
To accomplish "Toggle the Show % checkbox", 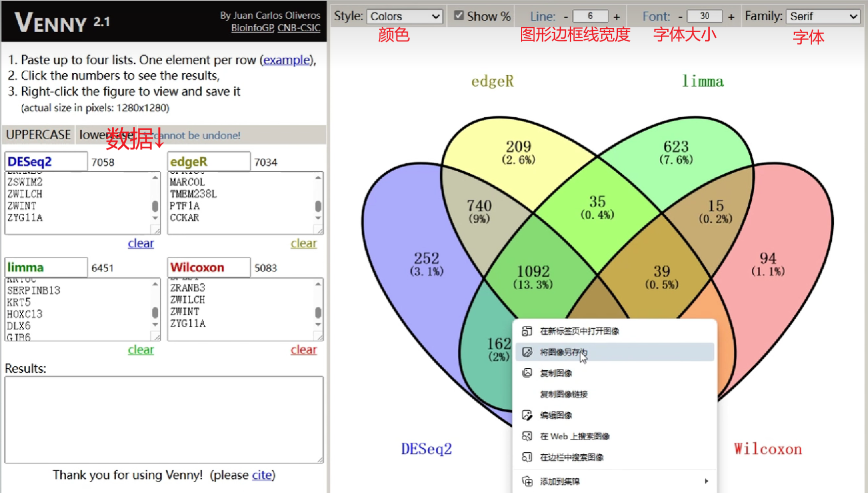I will pyautogui.click(x=459, y=15).
